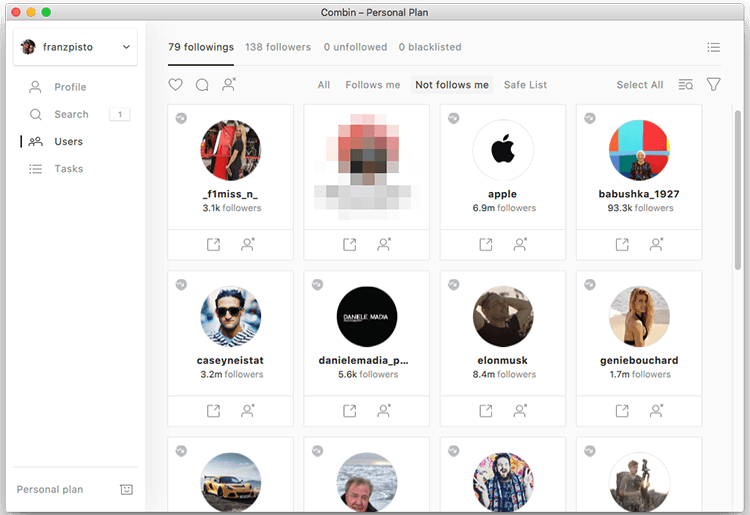Click follow-user icon on the elonmusk card
Image resolution: width=750 pixels, height=515 pixels.
point(520,410)
